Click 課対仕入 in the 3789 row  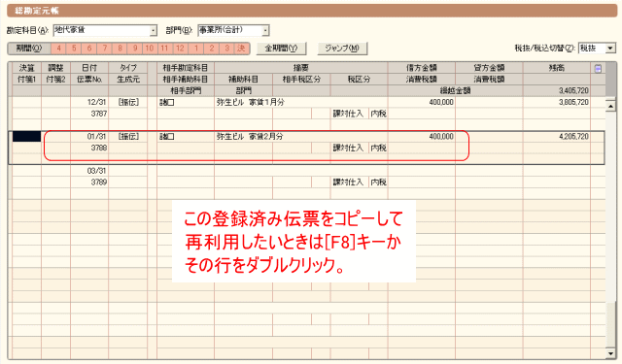pyautogui.click(x=348, y=182)
